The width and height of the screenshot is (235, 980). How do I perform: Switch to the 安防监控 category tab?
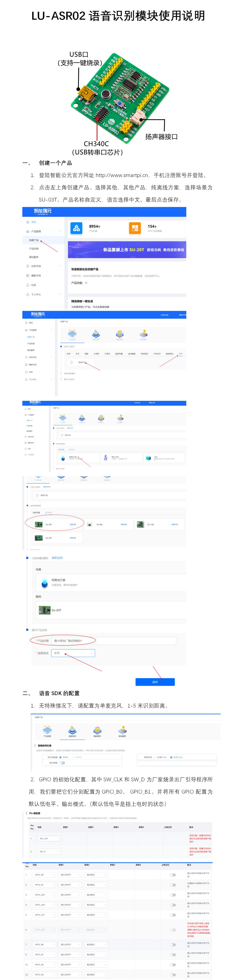tap(144, 354)
